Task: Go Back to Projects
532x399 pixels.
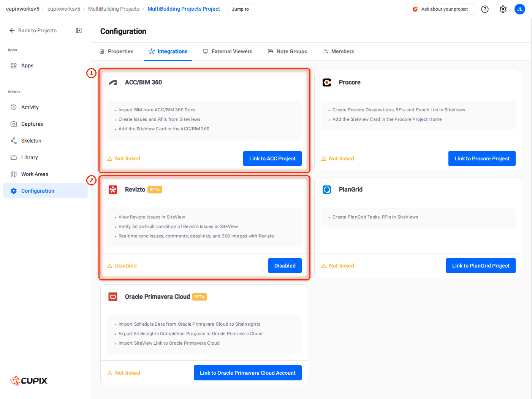Action: (x=33, y=30)
